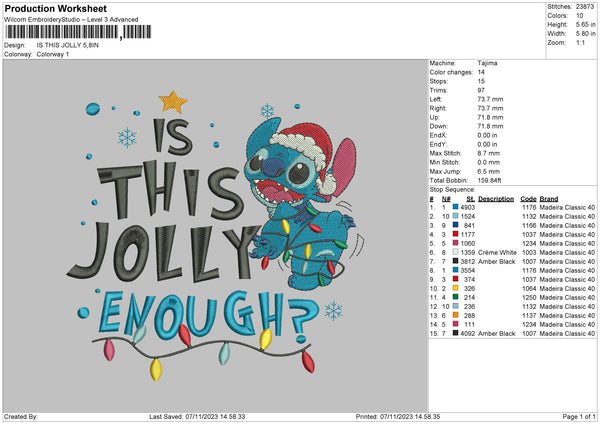This screenshot has width=600, height=424.
Task: Click the Stop Sequence heading
Action: 452,189
